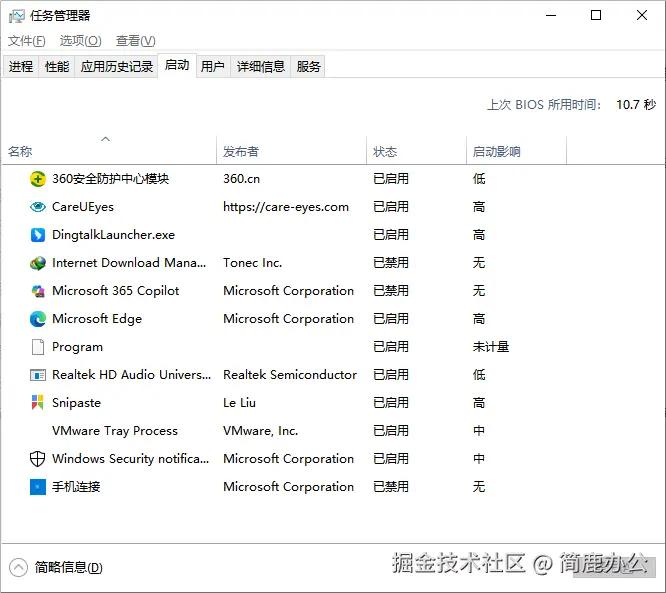Open the 选项(O) menu
The height and width of the screenshot is (593, 666).
click(x=80, y=41)
